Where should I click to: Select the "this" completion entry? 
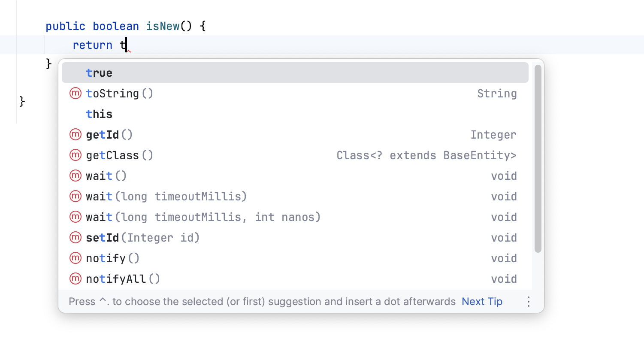coord(99,114)
